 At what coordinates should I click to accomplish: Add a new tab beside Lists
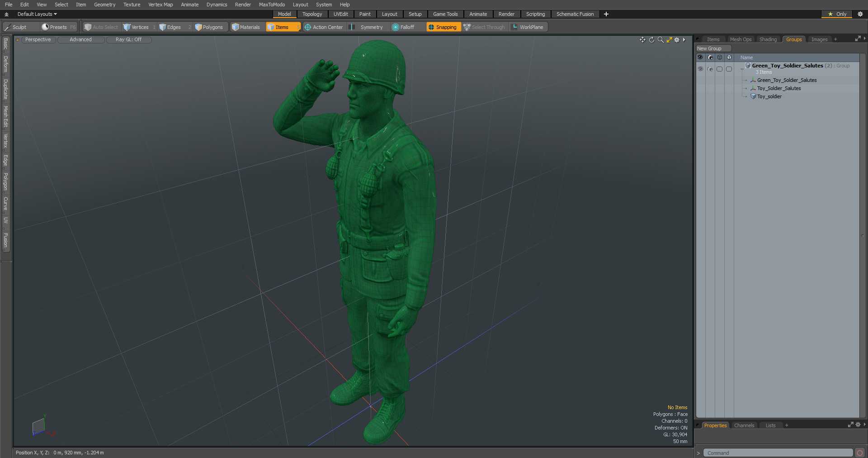tap(787, 425)
